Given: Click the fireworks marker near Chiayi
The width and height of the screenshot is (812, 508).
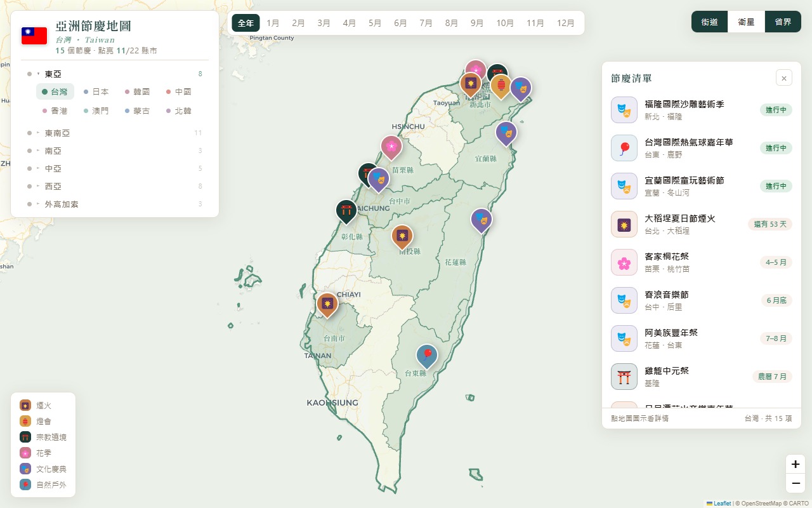Looking at the screenshot, I should (x=327, y=304).
